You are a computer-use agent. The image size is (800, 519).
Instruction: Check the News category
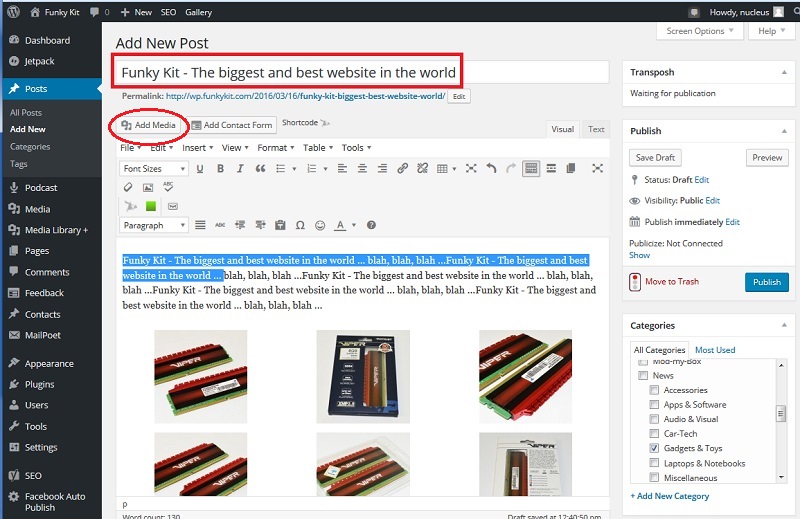click(643, 376)
